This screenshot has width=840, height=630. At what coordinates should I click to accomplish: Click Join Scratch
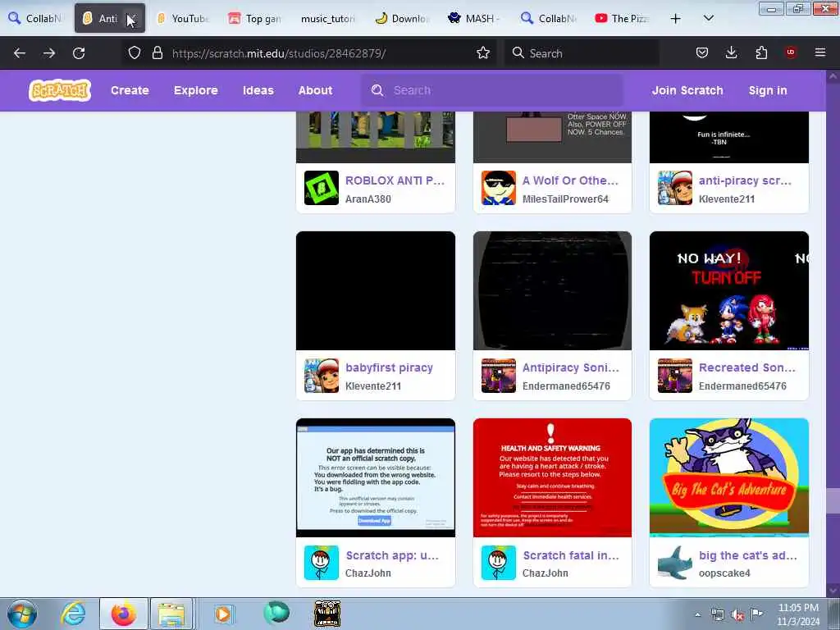pyautogui.click(x=687, y=90)
